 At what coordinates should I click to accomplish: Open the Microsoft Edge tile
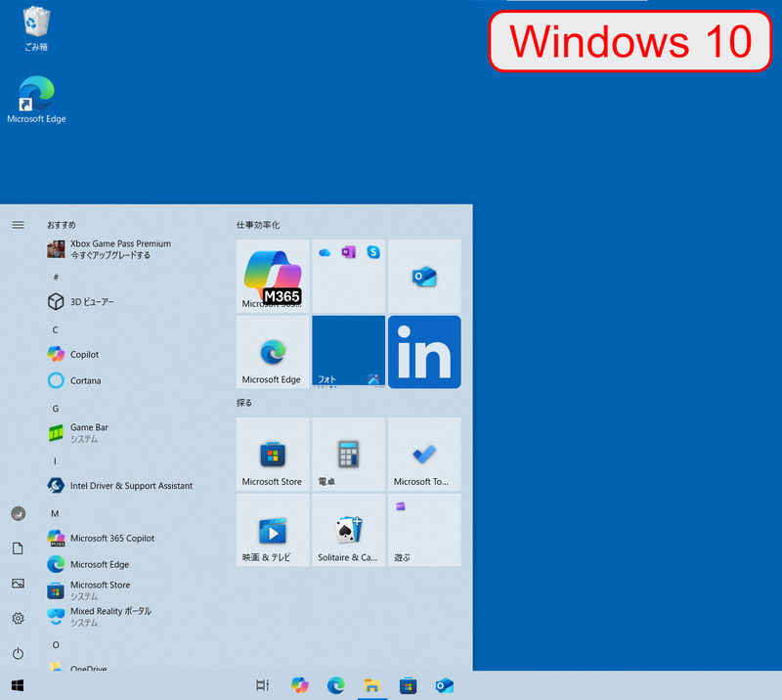[x=273, y=352]
